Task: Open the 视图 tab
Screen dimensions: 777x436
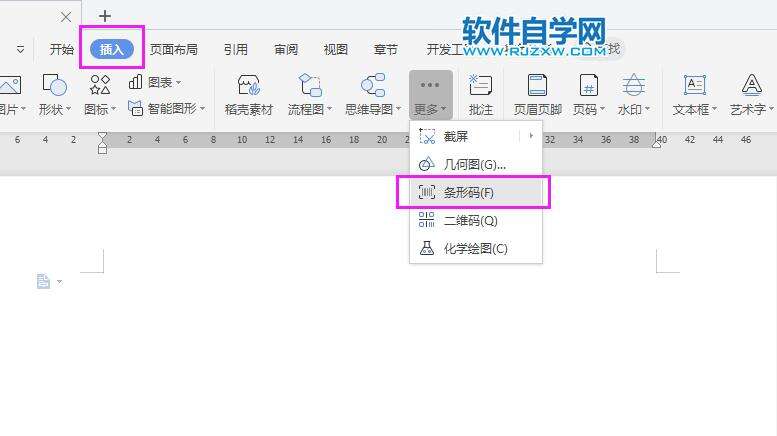Action: (335, 49)
